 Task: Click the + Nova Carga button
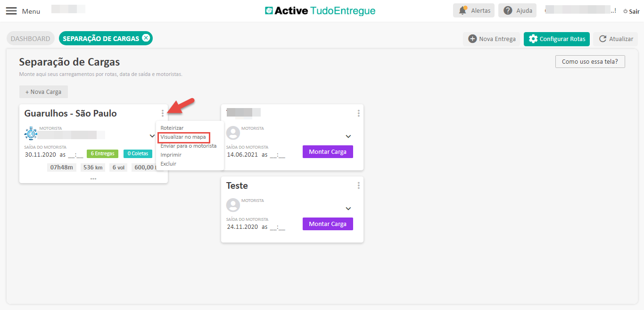pos(43,92)
